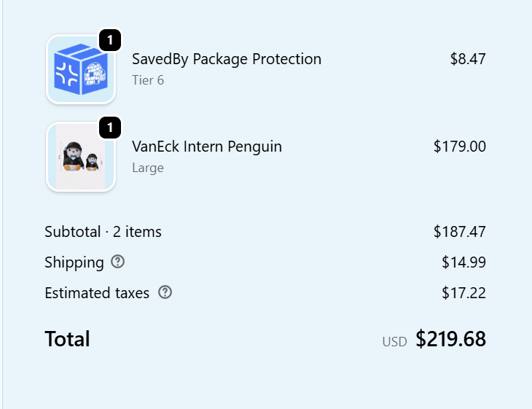The image size is (532, 409).
Task: Click the $17.22 estimated taxes amount
Action: (x=463, y=293)
